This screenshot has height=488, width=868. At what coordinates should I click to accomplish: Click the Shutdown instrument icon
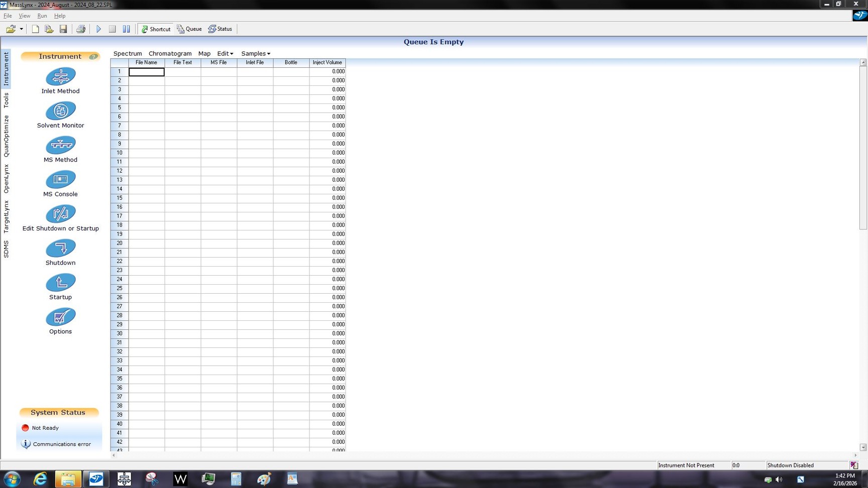click(x=60, y=249)
